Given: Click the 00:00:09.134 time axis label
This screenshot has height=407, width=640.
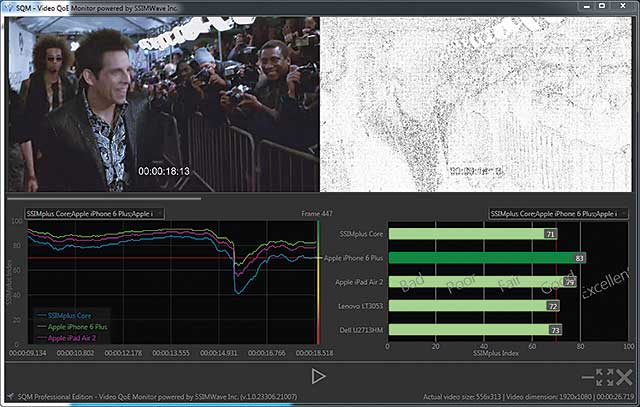Looking at the screenshot, I should coord(28,353).
